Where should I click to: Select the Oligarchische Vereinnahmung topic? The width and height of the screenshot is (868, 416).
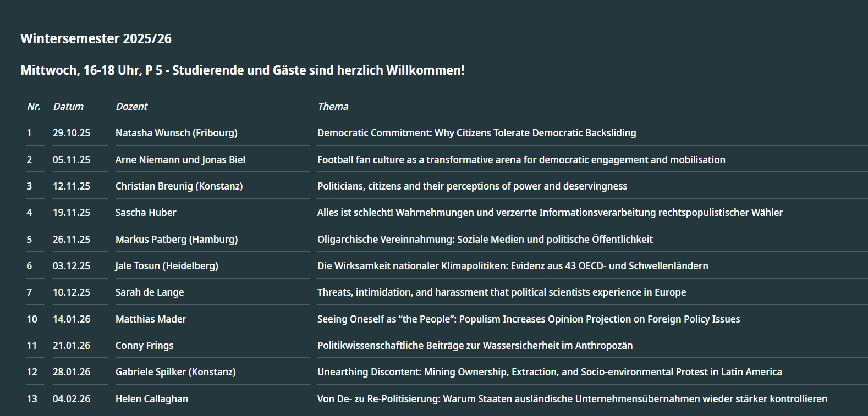click(x=485, y=240)
